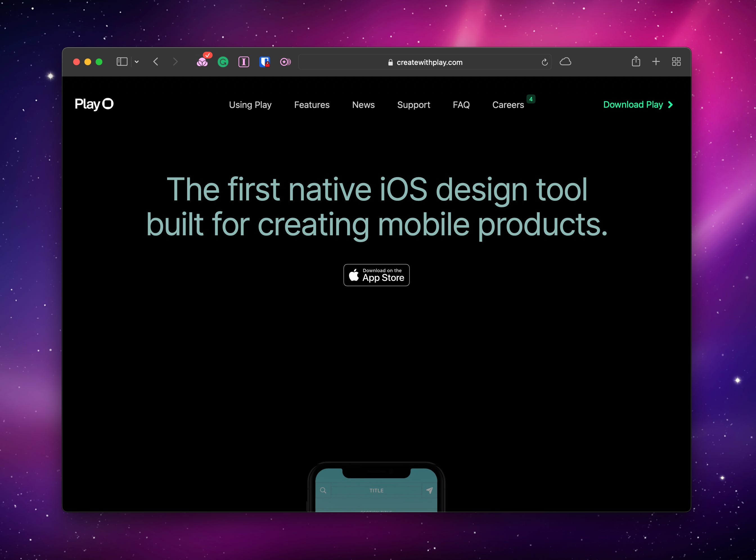Go back to the previous page
The height and width of the screenshot is (560, 756).
point(156,62)
